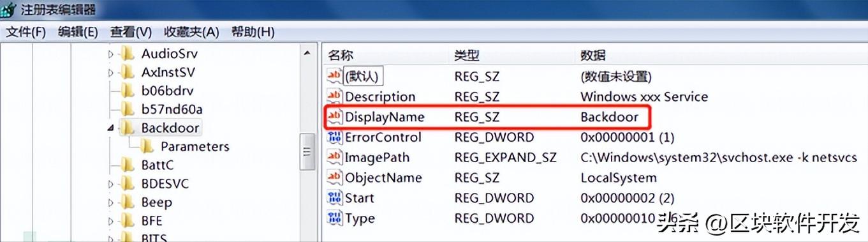
Task: Click the Beep folder icon
Action: 128,202
